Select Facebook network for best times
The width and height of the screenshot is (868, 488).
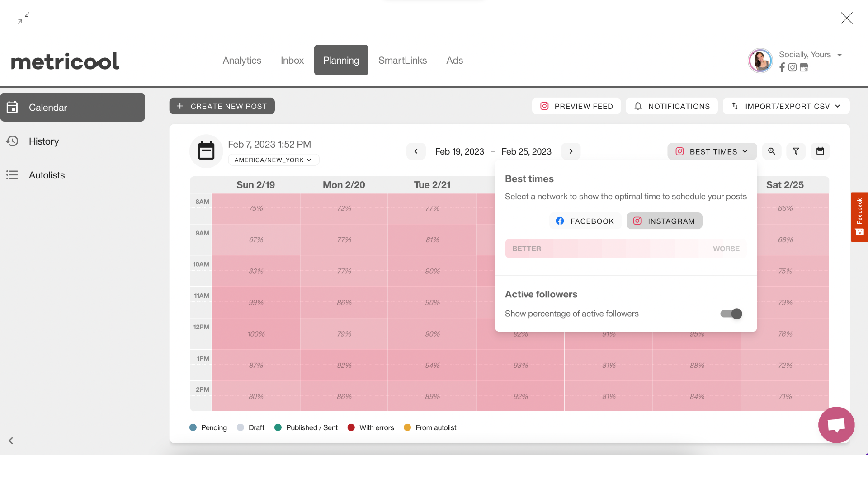(585, 221)
